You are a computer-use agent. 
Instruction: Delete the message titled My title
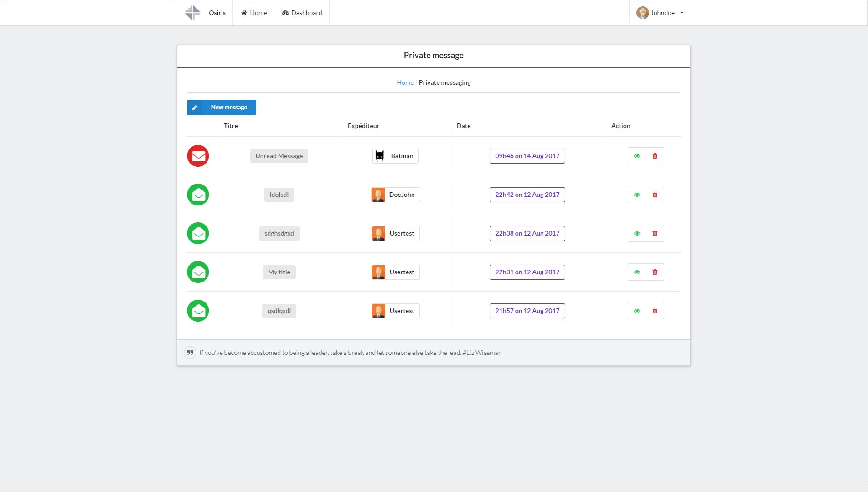coord(655,272)
